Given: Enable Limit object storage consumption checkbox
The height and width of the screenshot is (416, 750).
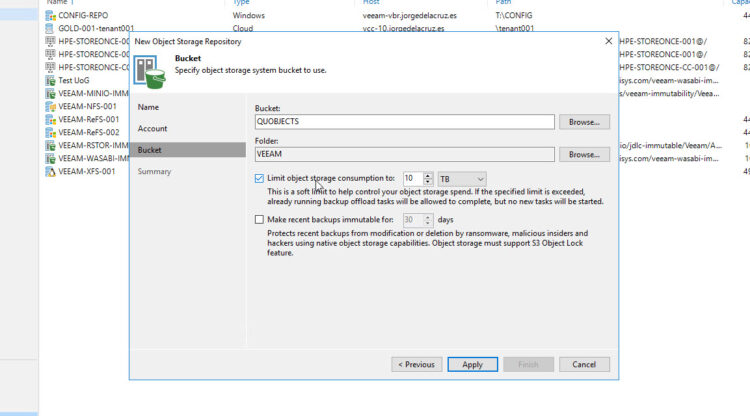Looking at the screenshot, I should [259, 178].
